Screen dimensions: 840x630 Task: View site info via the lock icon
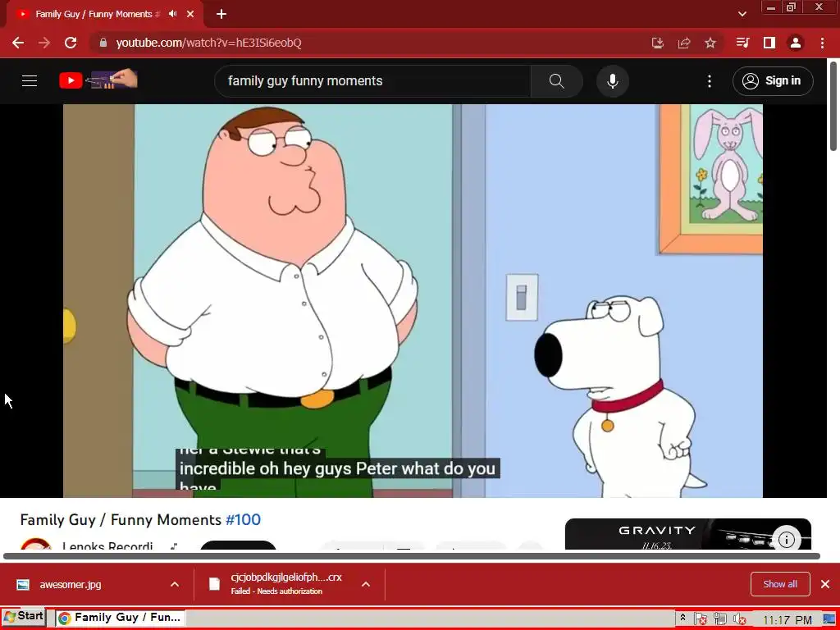coord(103,43)
